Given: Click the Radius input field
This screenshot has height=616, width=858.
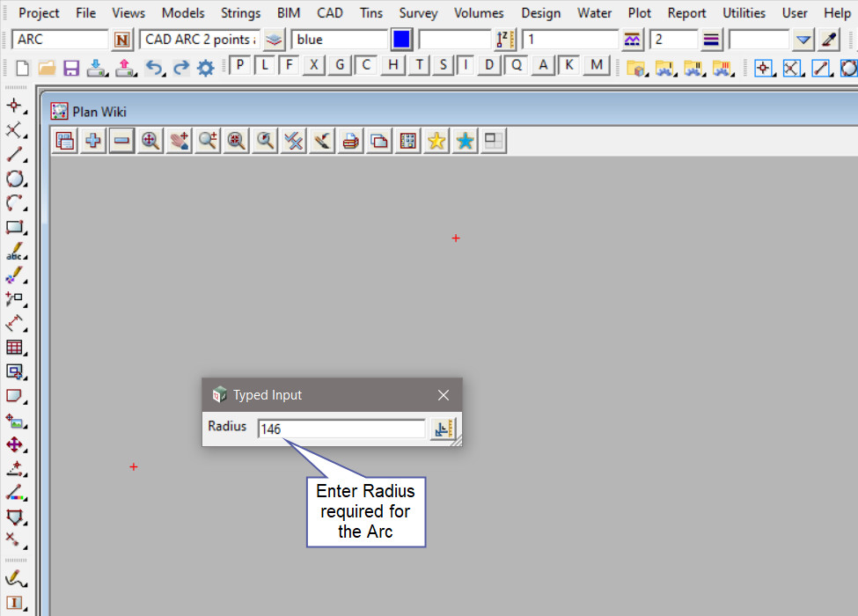Looking at the screenshot, I should click(341, 429).
